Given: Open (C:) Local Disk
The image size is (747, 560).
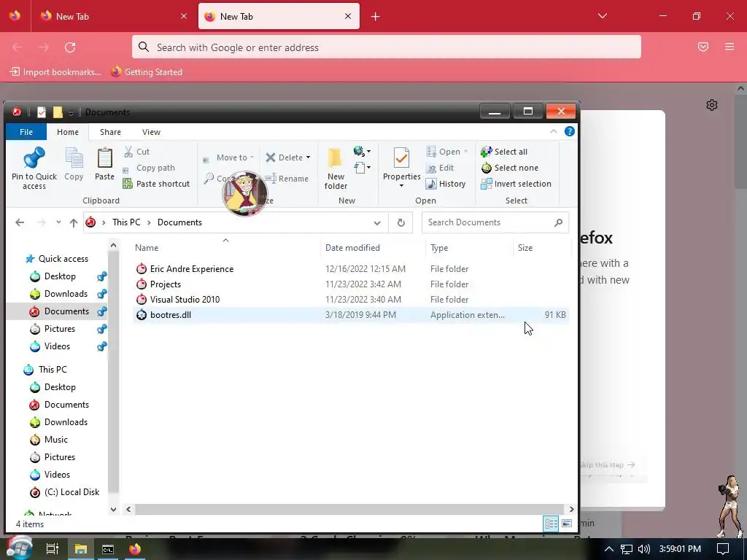Looking at the screenshot, I should (71, 492).
